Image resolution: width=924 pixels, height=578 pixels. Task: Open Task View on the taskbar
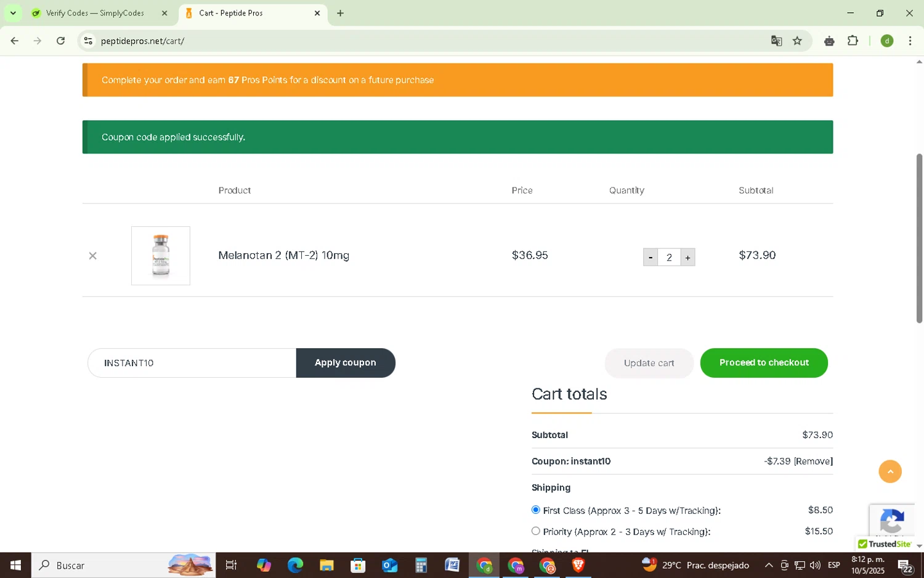click(x=232, y=565)
